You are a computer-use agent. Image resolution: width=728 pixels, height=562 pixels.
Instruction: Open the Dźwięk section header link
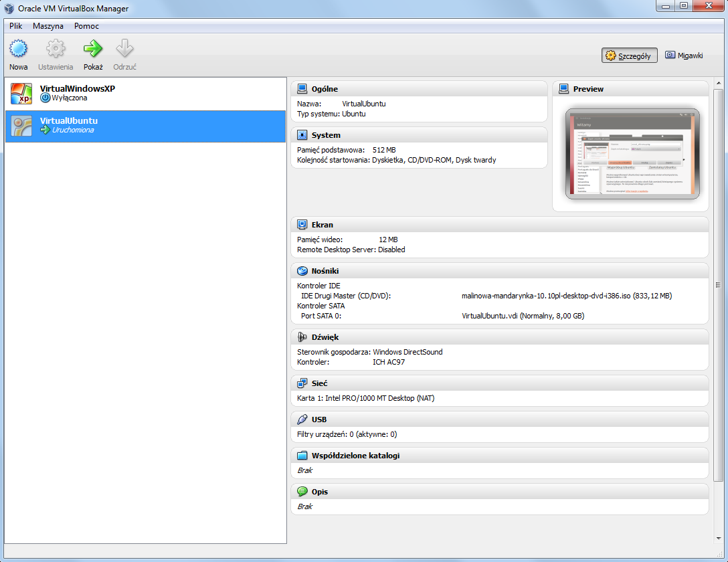click(x=325, y=337)
